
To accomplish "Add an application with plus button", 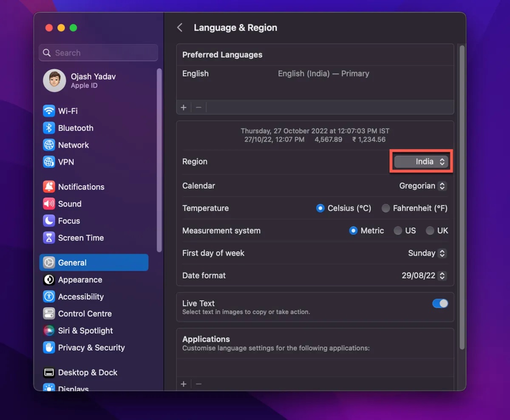I will 184,384.
